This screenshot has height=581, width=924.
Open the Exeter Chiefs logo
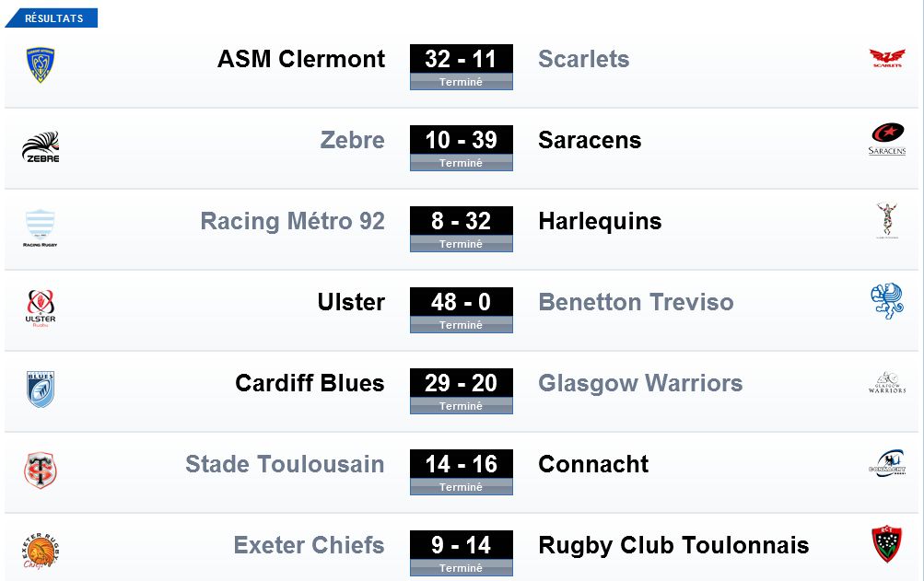(40, 551)
